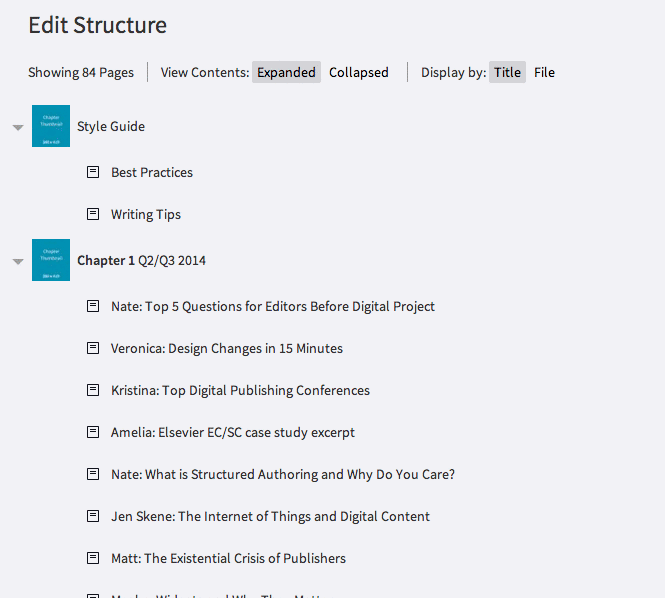Screen dimensions: 665x598
Task: Click page icon beside Best Practices
Action: [x=93, y=172]
